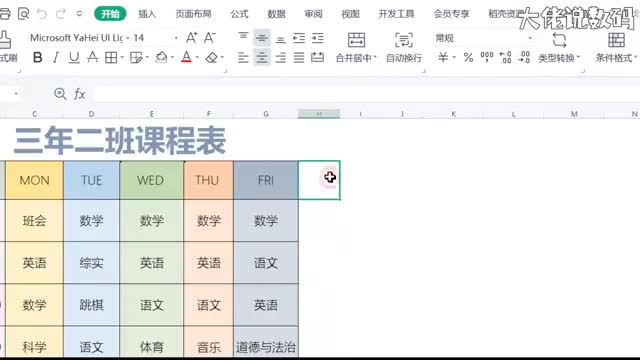Click the clear formatting eraser icon
Image resolution: width=640 pixels, height=360 pixels.
tap(211, 58)
